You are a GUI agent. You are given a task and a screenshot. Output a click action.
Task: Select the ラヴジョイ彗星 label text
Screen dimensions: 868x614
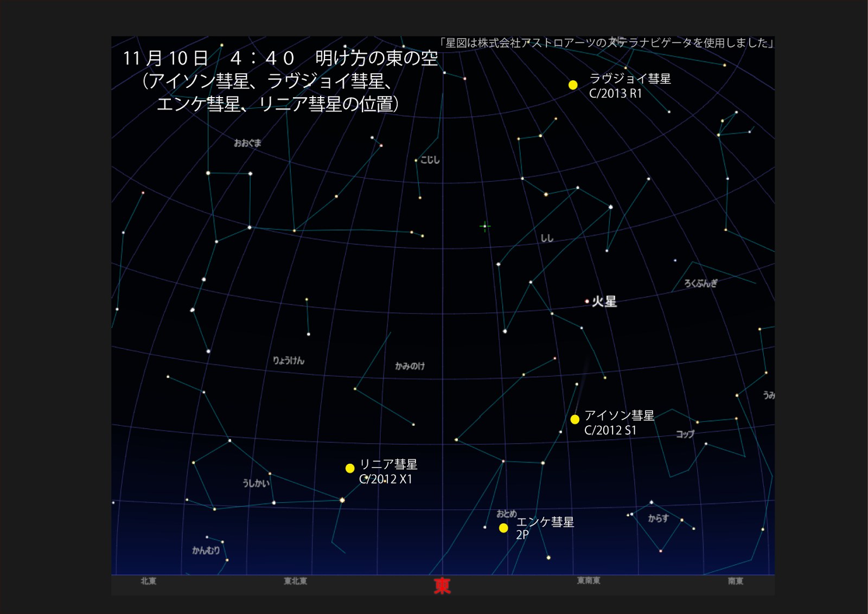(630, 79)
